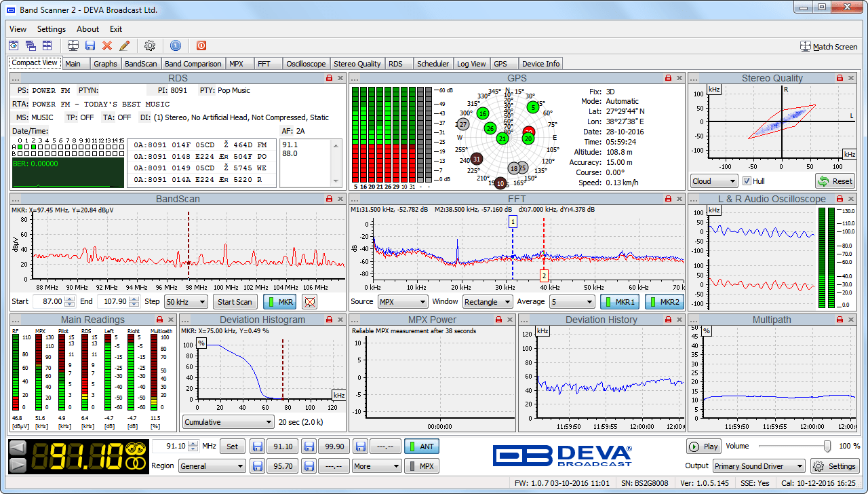Open the About menu
Screen dimensions: 868x494
[x=87, y=29]
